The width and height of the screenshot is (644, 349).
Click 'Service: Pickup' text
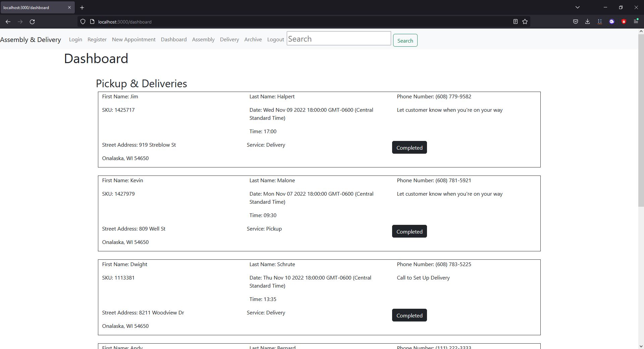click(264, 229)
